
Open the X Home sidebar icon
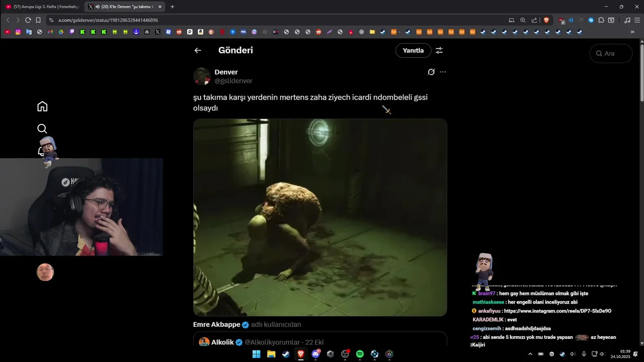click(x=42, y=106)
